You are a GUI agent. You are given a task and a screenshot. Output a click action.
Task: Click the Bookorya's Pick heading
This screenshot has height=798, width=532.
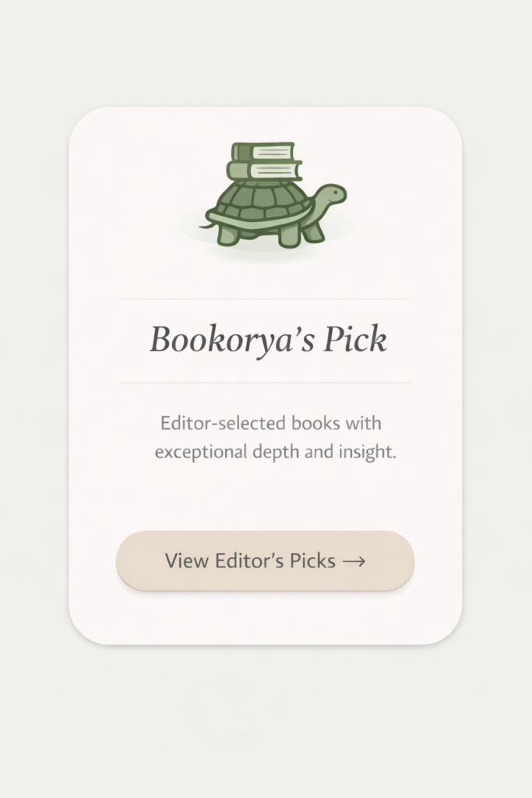point(267,340)
